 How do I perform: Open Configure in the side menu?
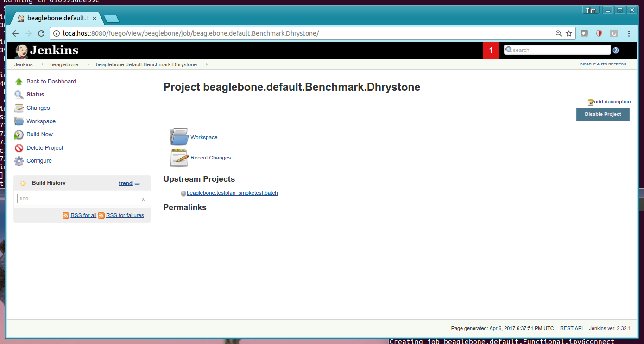[39, 161]
